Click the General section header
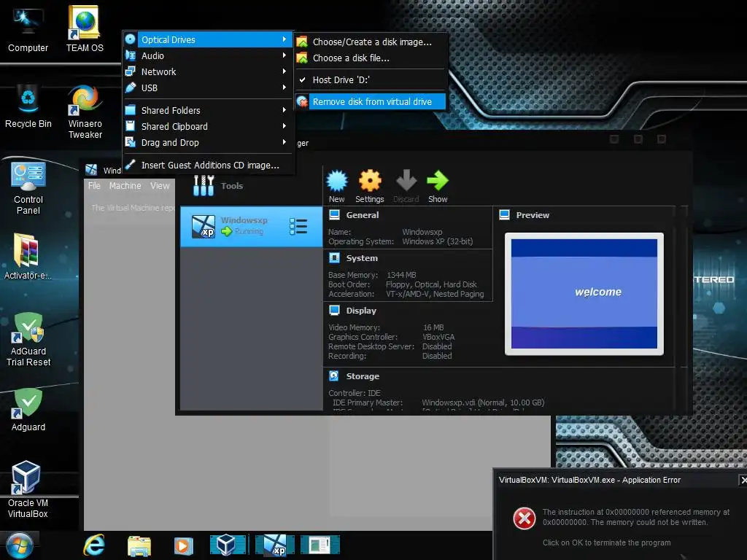Image resolution: width=747 pixels, height=560 pixels. coord(362,215)
